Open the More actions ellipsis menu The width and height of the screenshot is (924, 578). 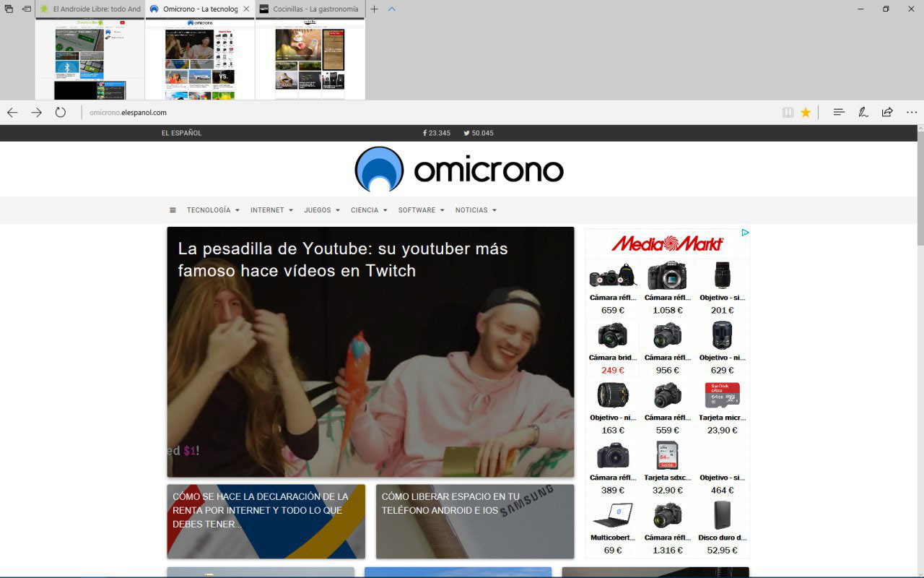pyautogui.click(x=912, y=112)
